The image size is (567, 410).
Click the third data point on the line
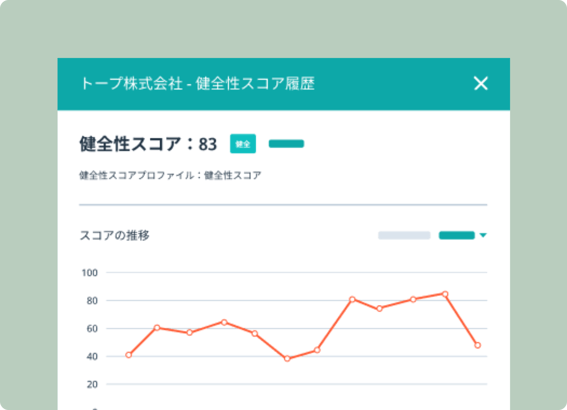pos(189,333)
